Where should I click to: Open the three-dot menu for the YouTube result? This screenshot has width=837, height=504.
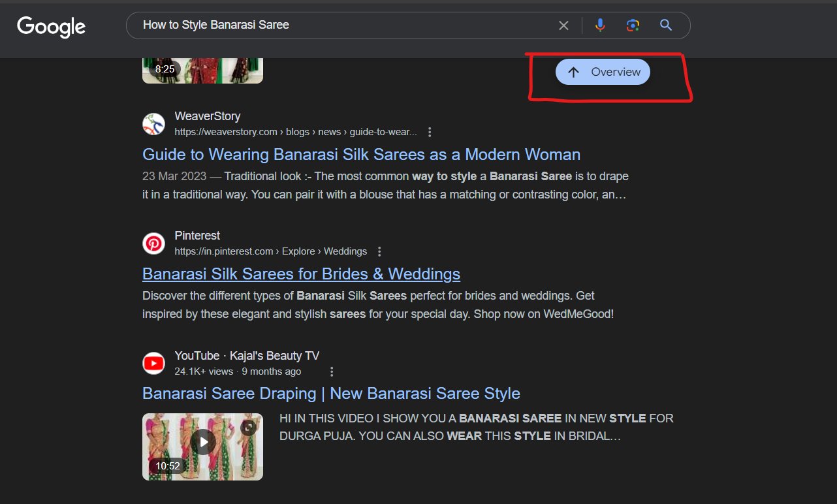pos(332,371)
